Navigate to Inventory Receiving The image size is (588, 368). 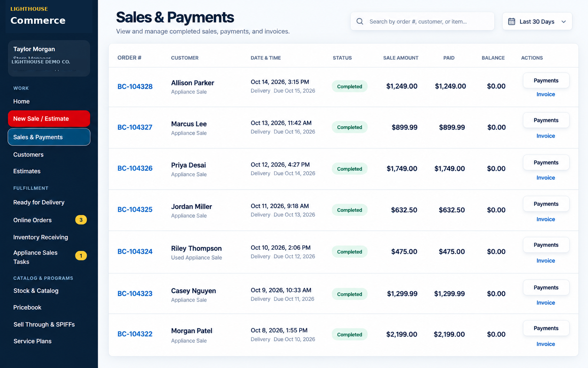[x=41, y=237]
